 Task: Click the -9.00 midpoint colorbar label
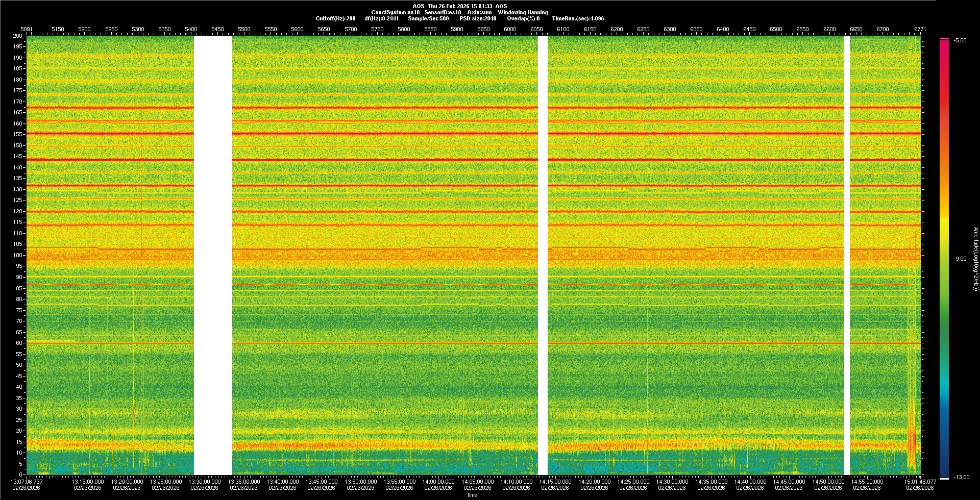coord(960,259)
